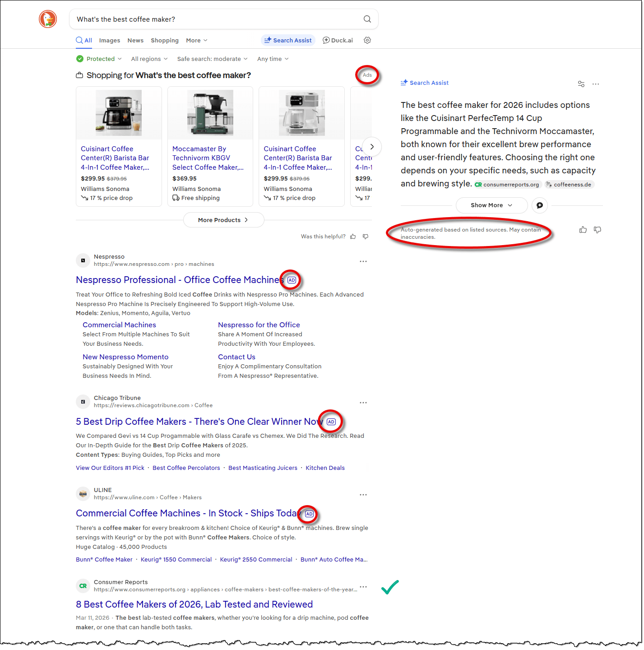Open Nespresso Professional - Office Coffee Machines link
Screen dimensions: 644x650
coord(180,280)
